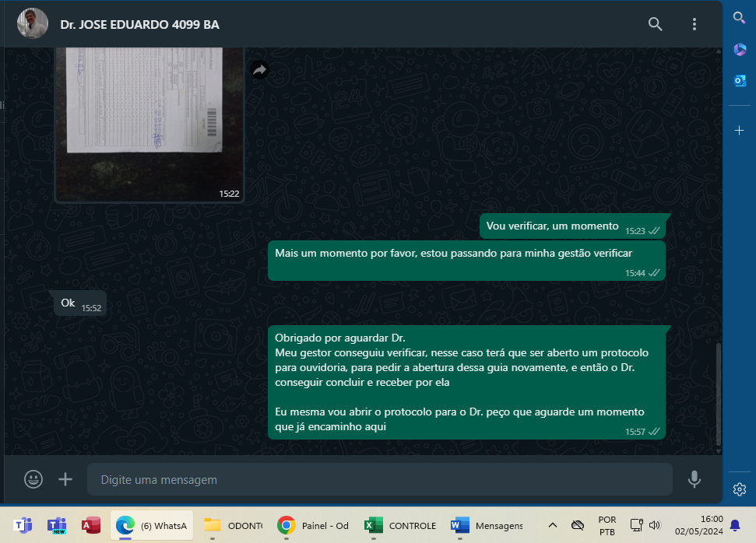The width and height of the screenshot is (756, 543).
Task: Open Copilot in Edge sidebar
Action: (740, 49)
